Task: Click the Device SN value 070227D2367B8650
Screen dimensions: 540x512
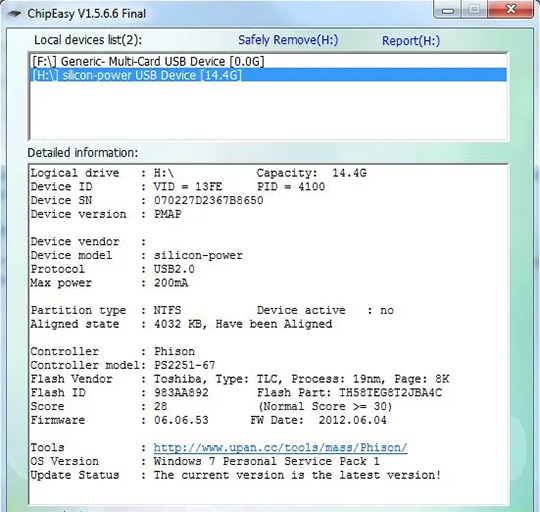Action: 208,200
